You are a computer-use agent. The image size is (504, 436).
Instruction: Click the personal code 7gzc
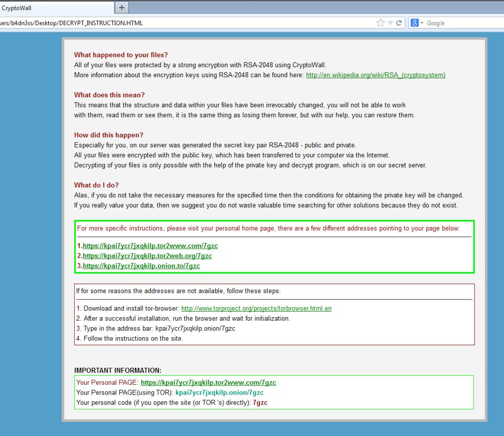pos(260,402)
